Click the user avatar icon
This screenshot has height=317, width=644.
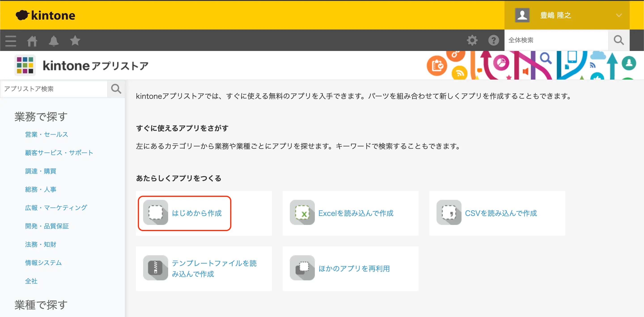(x=522, y=15)
